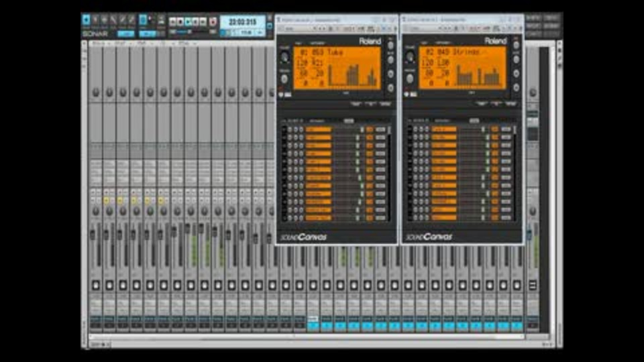
Task: Select the Smart tool in SONAR toolbar
Action: coord(86,19)
